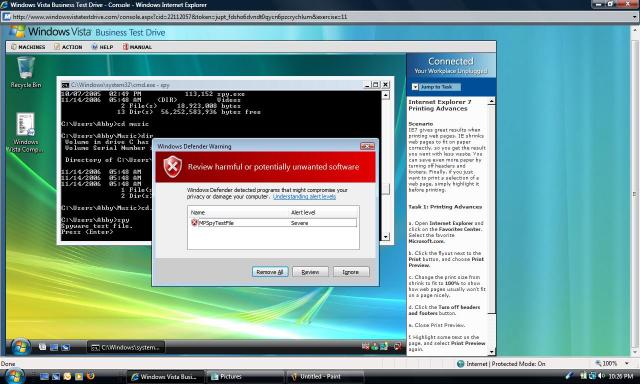The width and height of the screenshot is (640, 384).
Task: Click the red-edged rightmost tray icon in console taskbar
Action: click(x=397, y=347)
